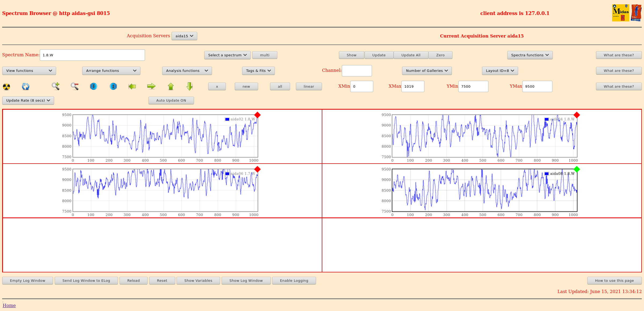644x311 pixels.
Task: Click the Zero button
Action: [x=440, y=55]
